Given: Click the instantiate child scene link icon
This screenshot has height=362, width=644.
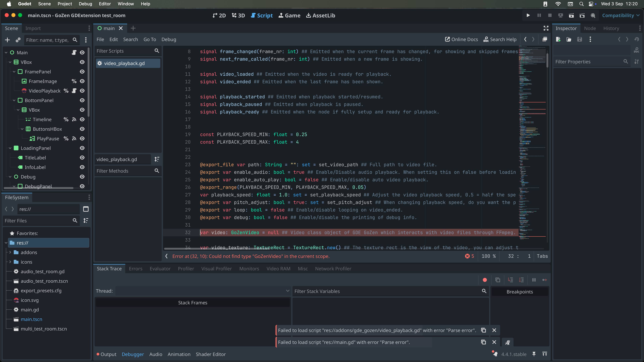Looking at the screenshot, I should [18, 40].
